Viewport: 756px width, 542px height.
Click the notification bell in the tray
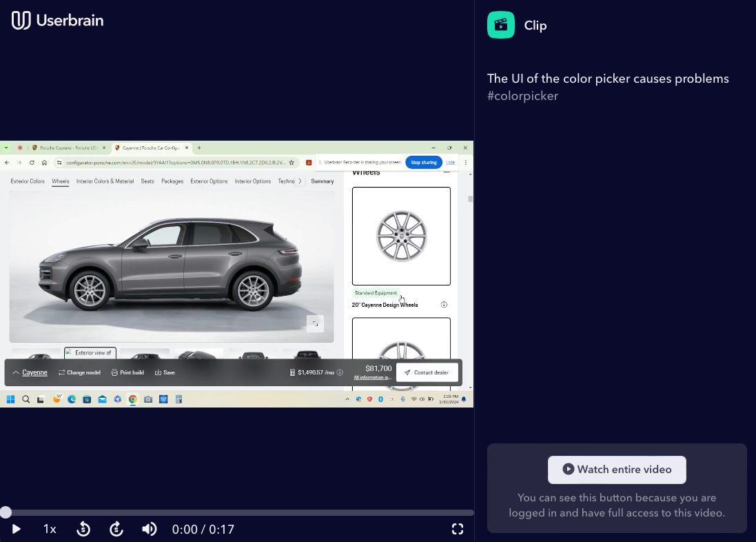(464, 399)
